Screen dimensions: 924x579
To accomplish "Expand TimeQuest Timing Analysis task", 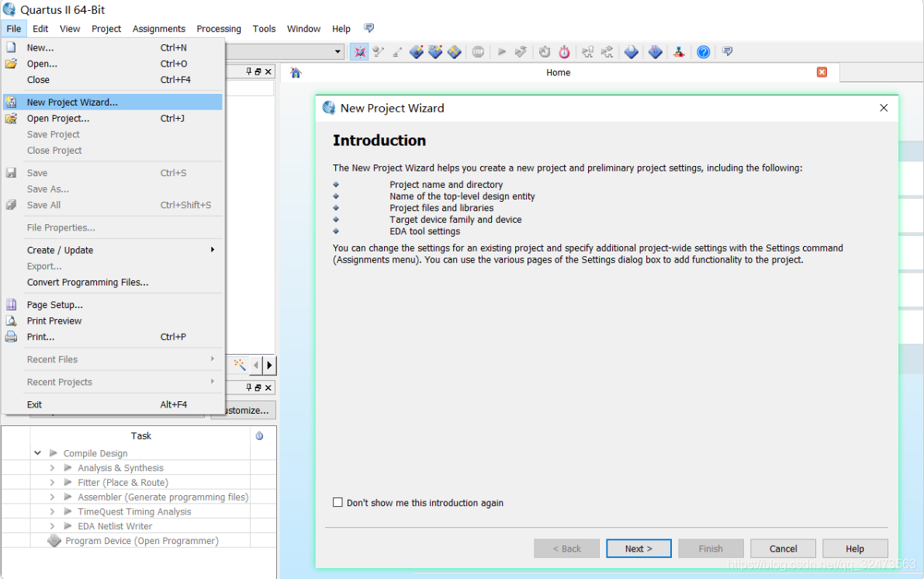I will pyautogui.click(x=53, y=511).
